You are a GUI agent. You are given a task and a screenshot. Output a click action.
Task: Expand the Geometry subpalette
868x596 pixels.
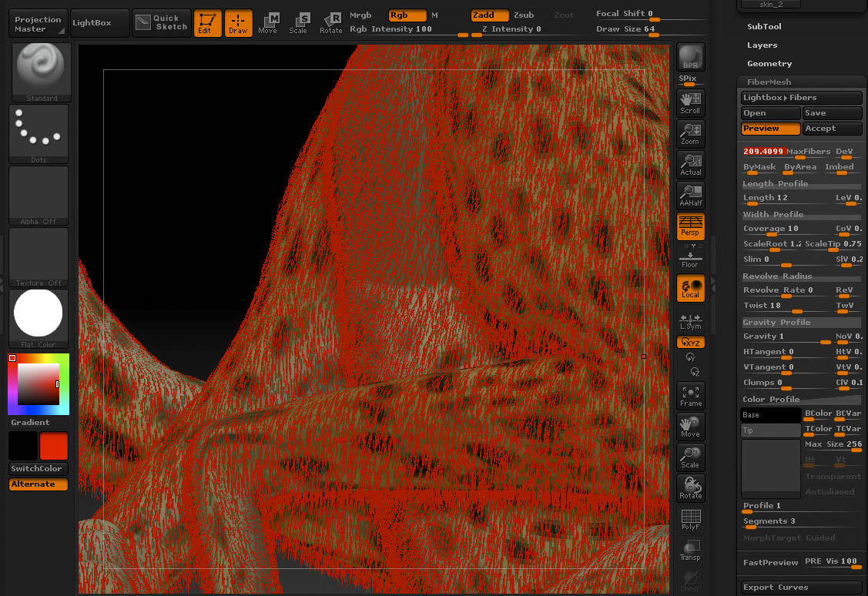(x=769, y=64)
